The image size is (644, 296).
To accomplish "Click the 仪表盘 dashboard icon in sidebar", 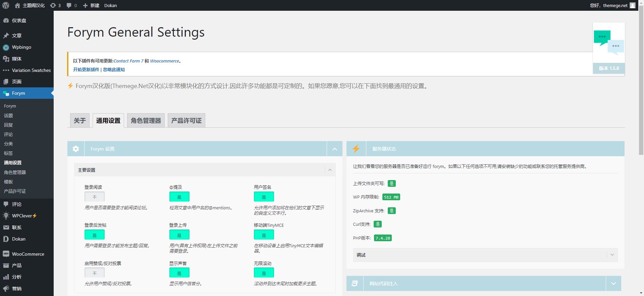I will tap(6, 20).
